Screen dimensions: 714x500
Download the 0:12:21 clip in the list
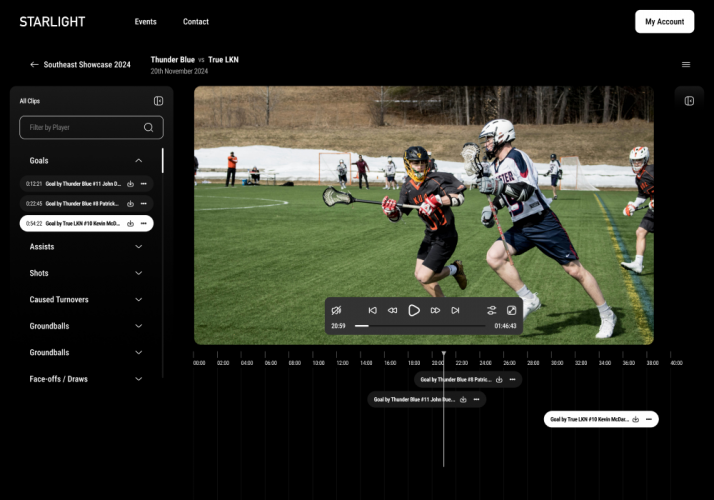pos(130,184)
